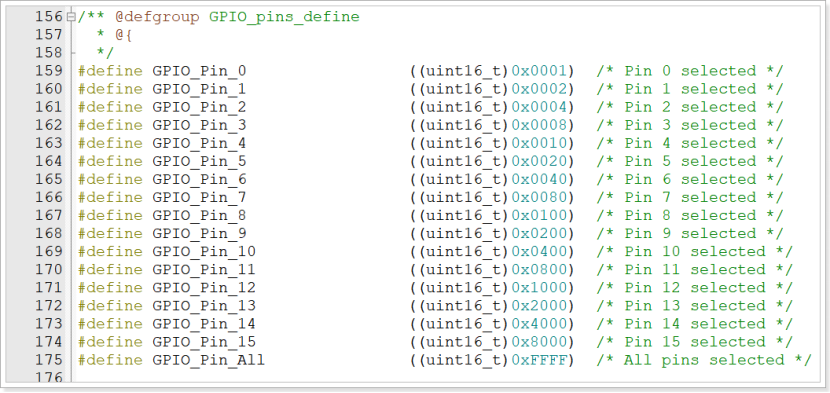Place cursor on GPIO_Pin_10 identifier
Image resolution: width=830 pixels, height=393 pixels.
pos(204,252)
